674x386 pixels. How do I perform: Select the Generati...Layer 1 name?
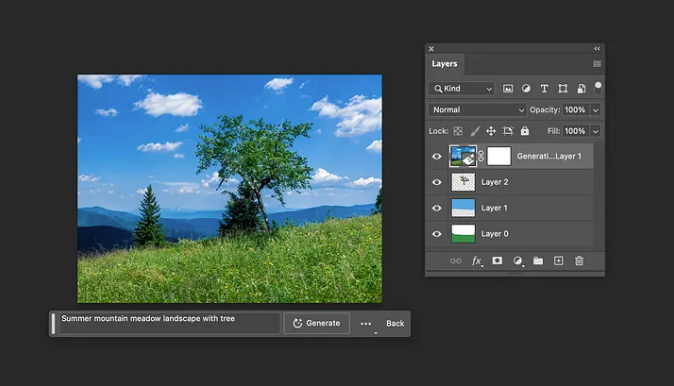pos(549,156)
